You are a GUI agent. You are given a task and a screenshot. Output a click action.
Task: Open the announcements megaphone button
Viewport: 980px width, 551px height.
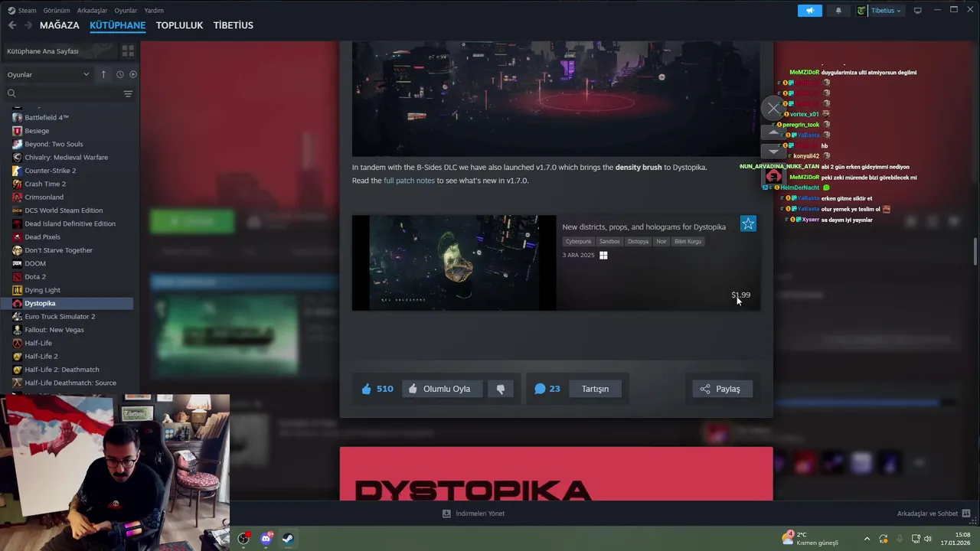coord(809,11)
